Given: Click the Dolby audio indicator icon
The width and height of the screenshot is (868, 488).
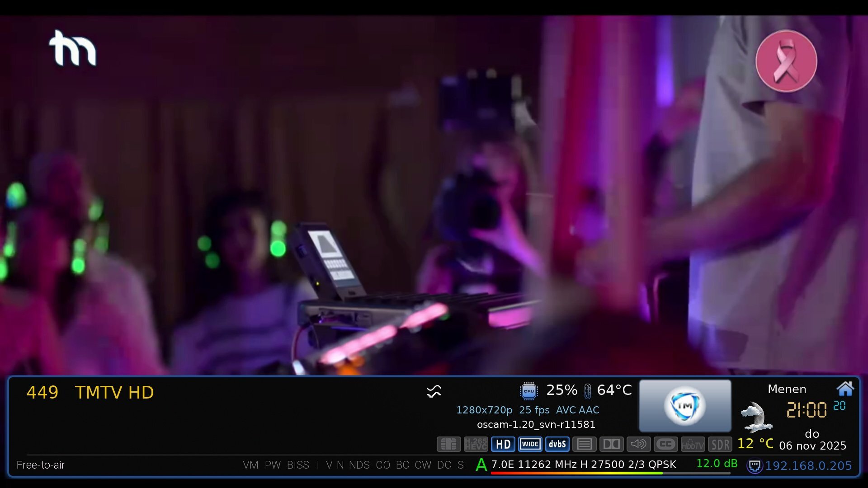Looking at the screenshot, I should click(x=611, y=444).
